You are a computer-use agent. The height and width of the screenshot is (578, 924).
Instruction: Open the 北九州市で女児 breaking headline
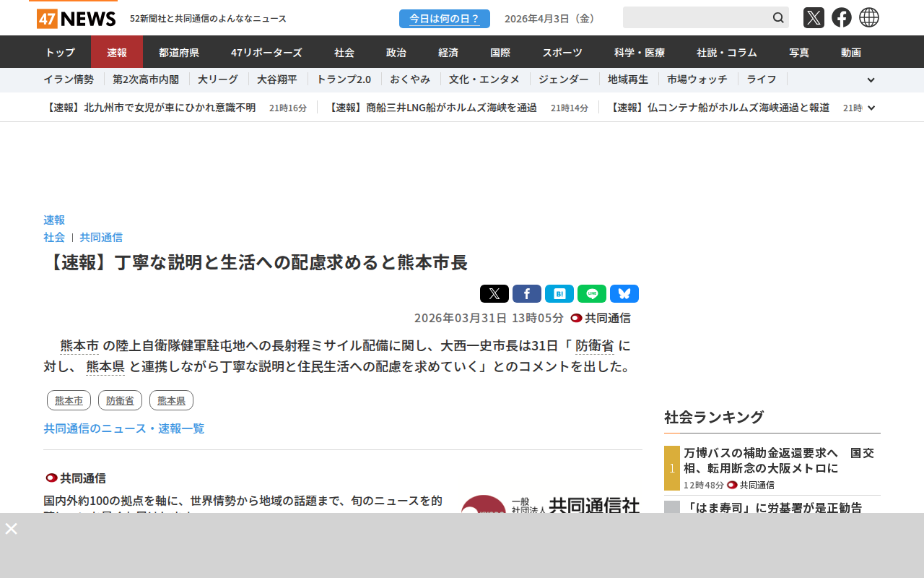149,108
